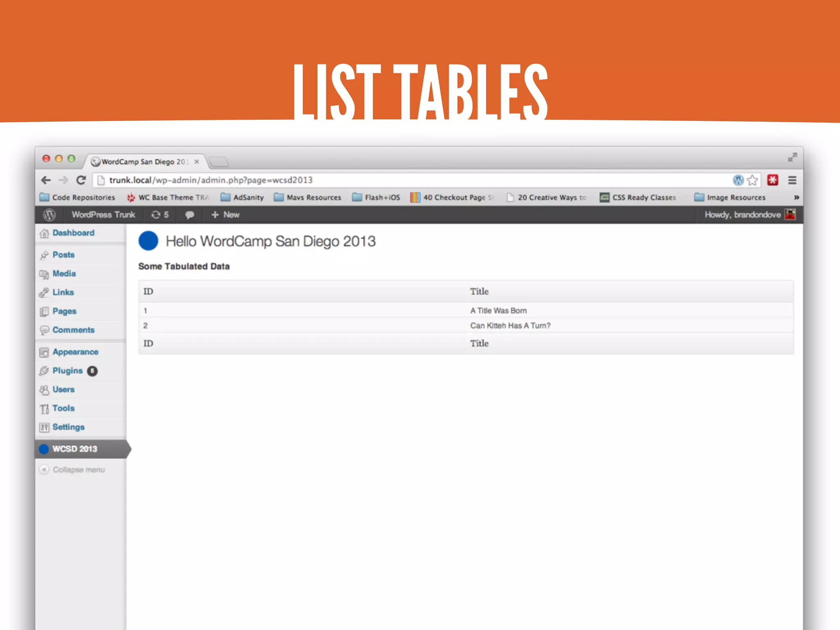
Task: Open WordPress Trunk site menu
Action: (x=103, y=215)
